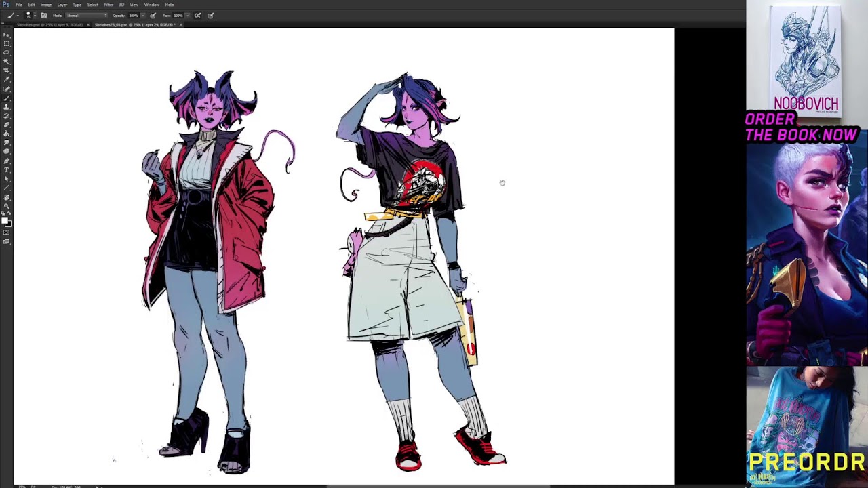Open the Help menu
868x488 pixels.
(170, 5)
